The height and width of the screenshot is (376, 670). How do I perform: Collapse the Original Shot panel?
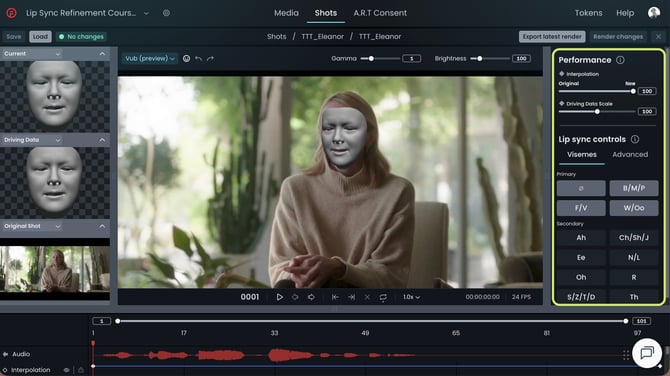[102, 226]
